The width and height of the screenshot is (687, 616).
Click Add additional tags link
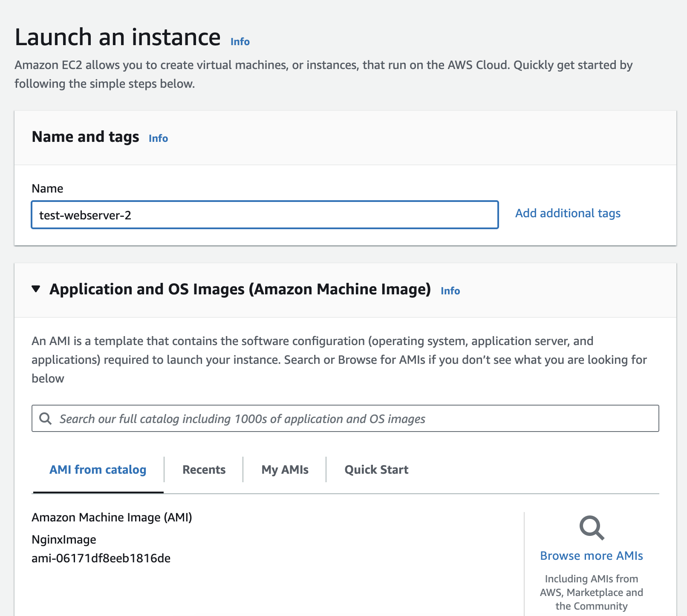click(568, 213)
